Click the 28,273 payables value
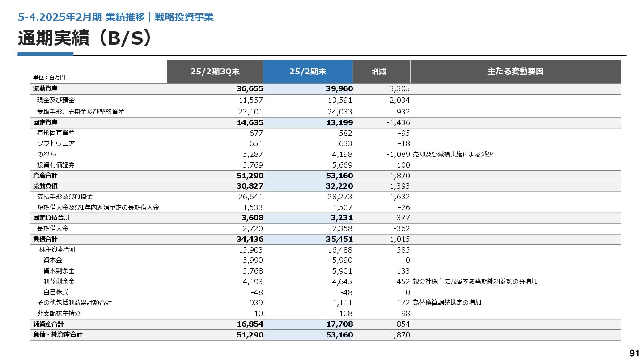 [340, 197]
